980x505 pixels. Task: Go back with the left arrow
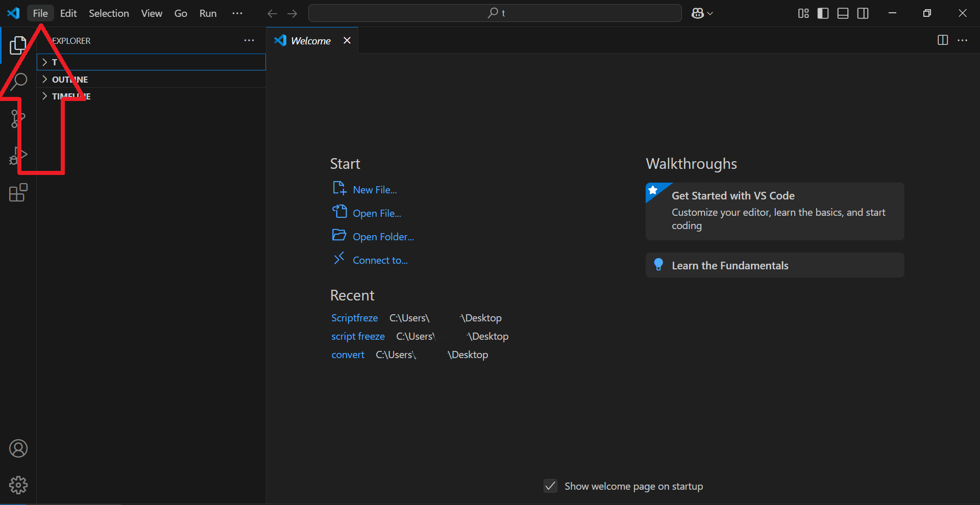[x=273, y=14]
